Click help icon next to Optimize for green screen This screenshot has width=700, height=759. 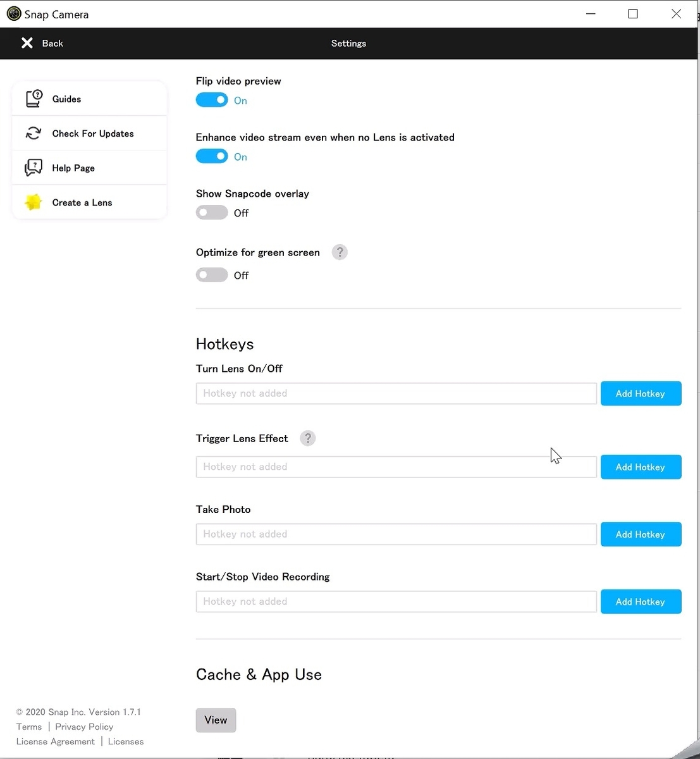pos(340,252)
